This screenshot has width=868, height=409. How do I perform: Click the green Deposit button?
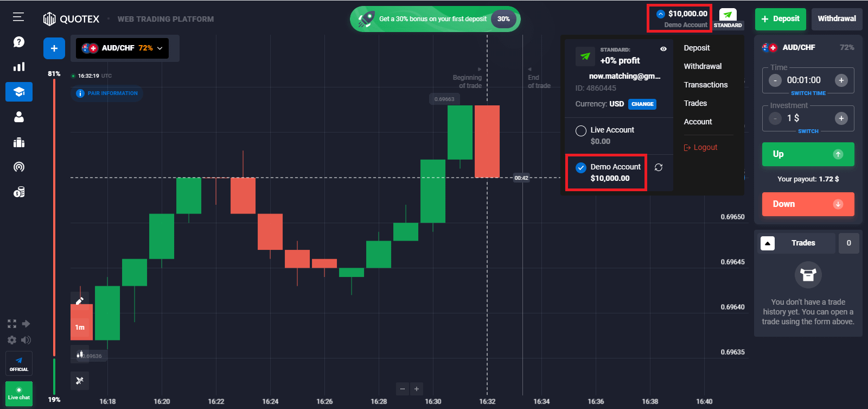(781, 19)
